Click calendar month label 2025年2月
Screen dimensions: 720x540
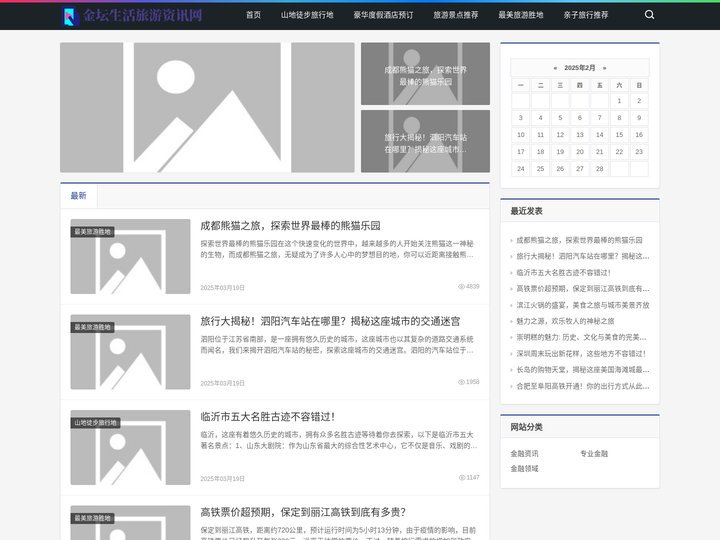pyautogui.click(x=579, y=68)
